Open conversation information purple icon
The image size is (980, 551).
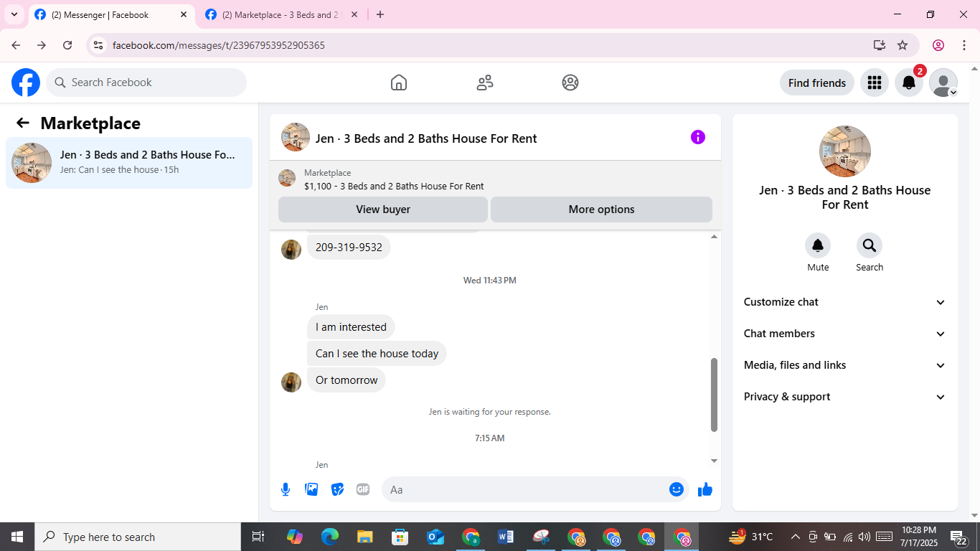(x=698, y=137)
